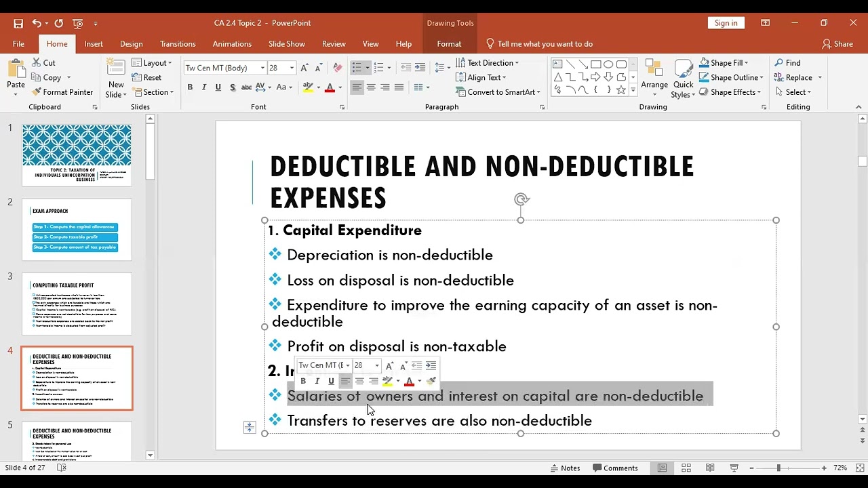Screen dimensions: 868x488
Task: Click the Share button
Action: pyautogui.click(x=837, y=44)
